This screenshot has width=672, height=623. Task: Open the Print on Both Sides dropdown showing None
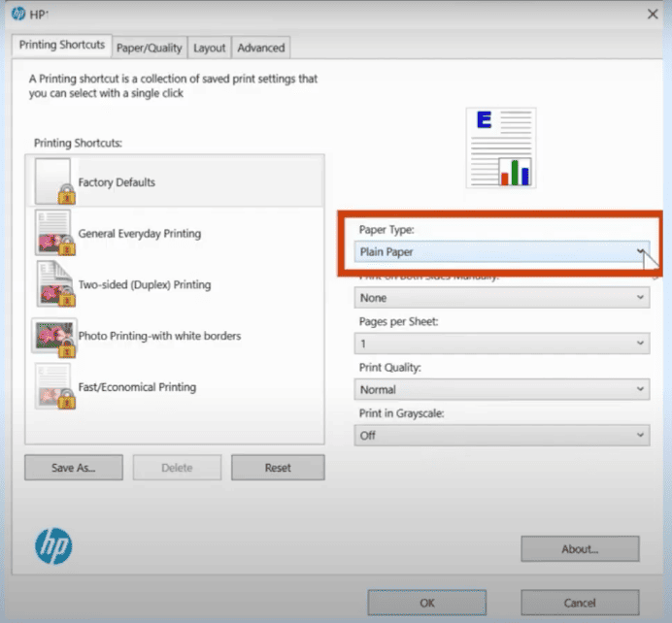(502, 298)
